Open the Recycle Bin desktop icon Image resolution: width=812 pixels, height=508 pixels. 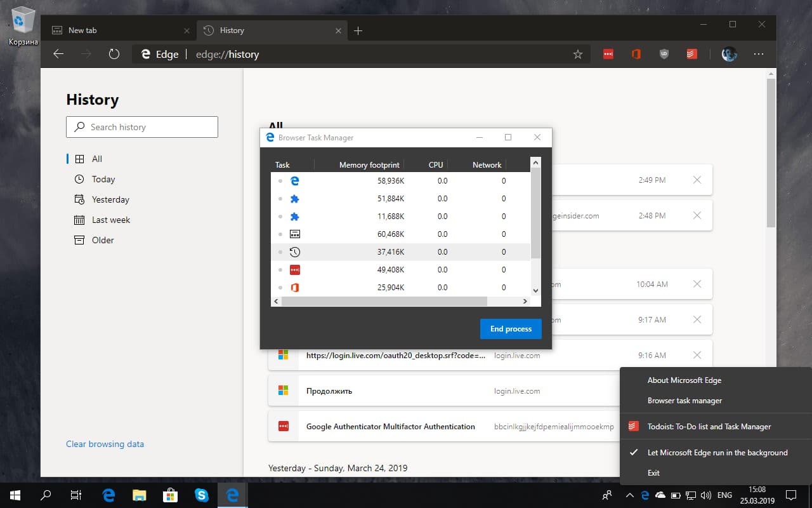(23, 25)
